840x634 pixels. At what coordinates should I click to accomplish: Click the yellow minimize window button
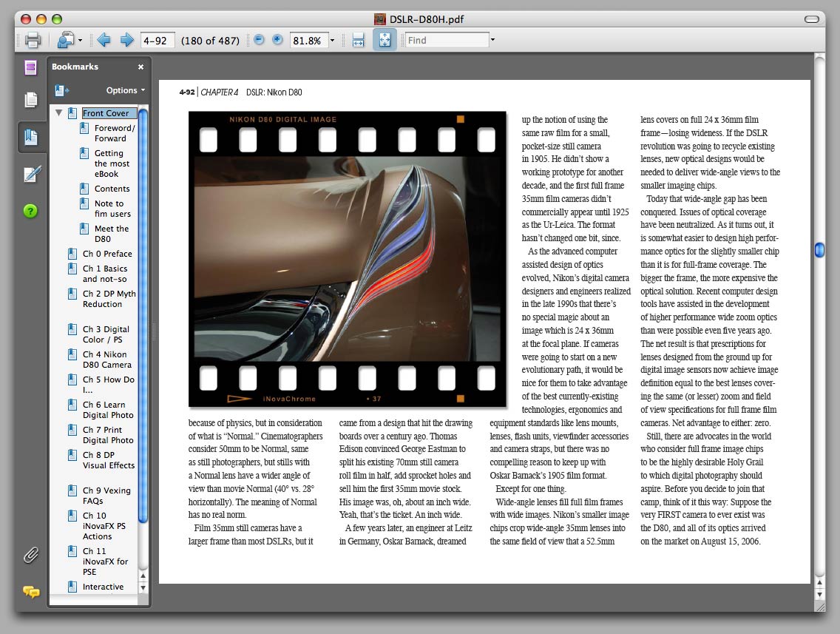(41, 19)
